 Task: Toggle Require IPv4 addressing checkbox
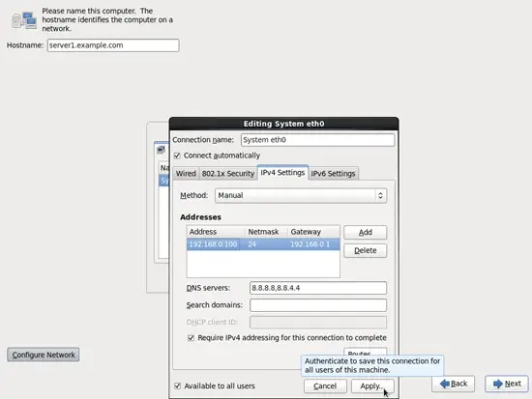(191, 338)
